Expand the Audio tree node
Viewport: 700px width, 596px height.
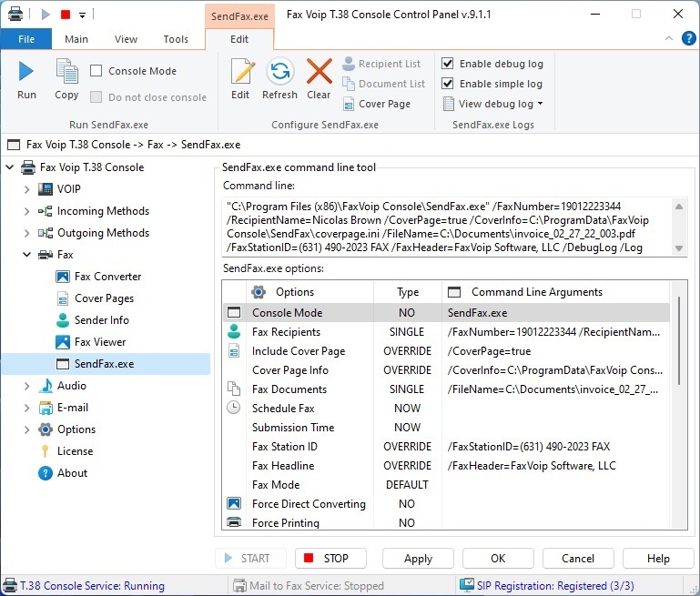[26, 386]
